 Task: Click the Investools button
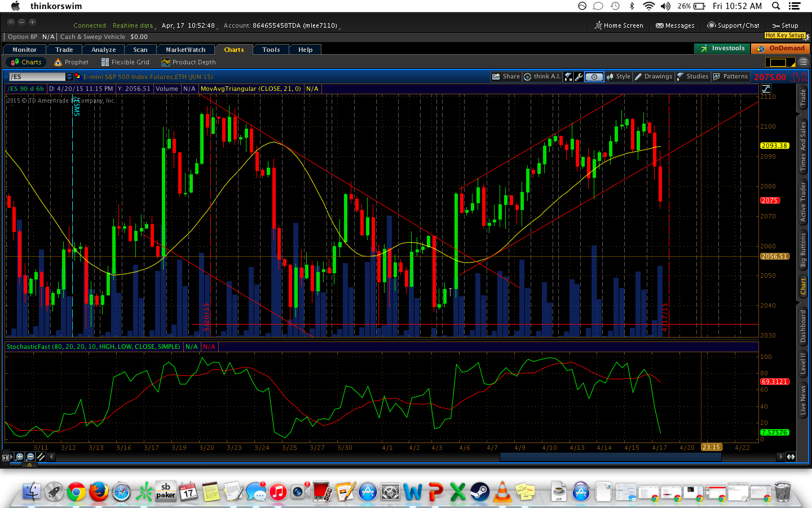coord(722,49)
